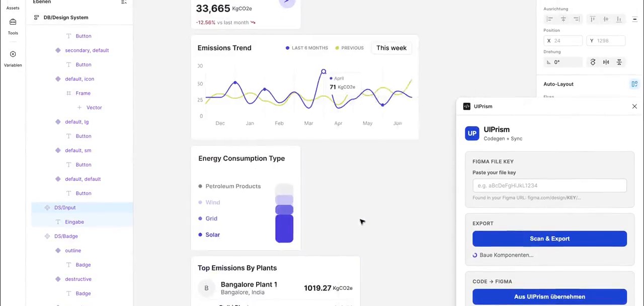Select the outline variant layer
Image resolution: width=644 pixels, height=306 pixels.
(x=73, y=251)
